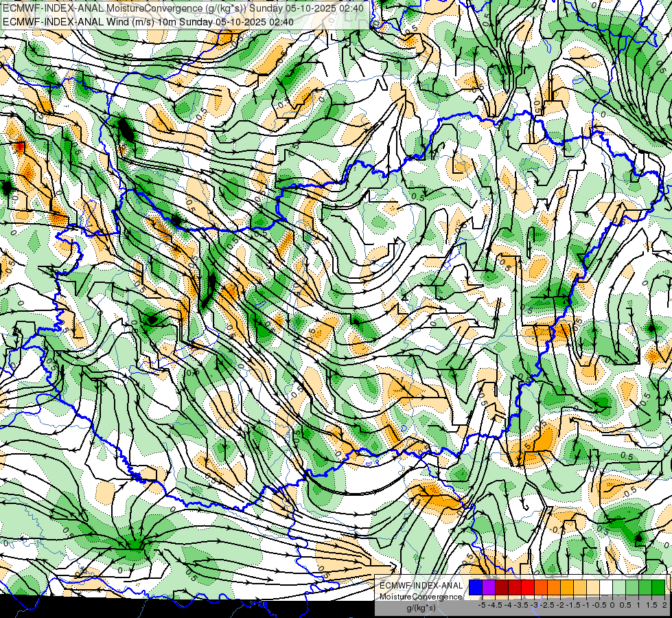Select the 2 legend tick label
The image size is (672, 618).
(x=664, y=605)
